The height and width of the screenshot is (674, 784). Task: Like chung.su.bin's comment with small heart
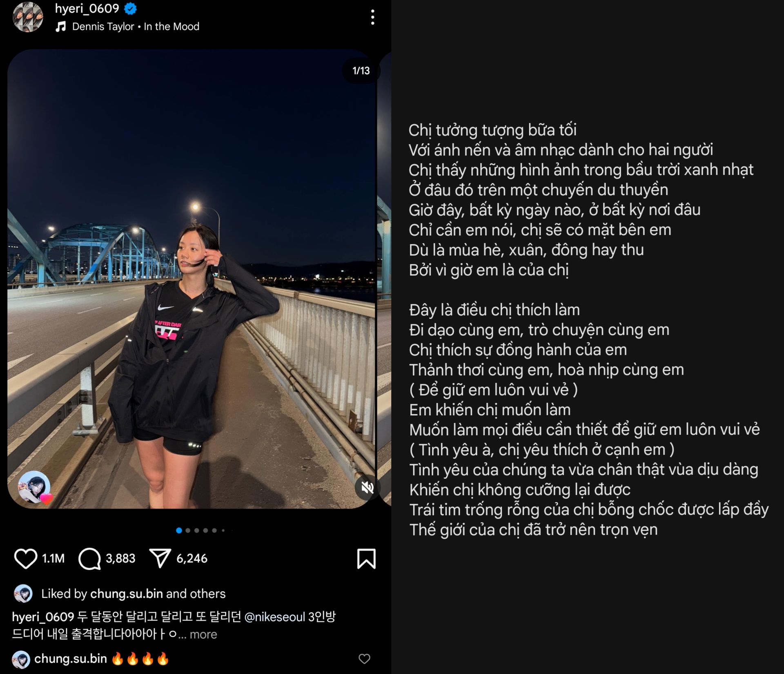click(364, 658)
